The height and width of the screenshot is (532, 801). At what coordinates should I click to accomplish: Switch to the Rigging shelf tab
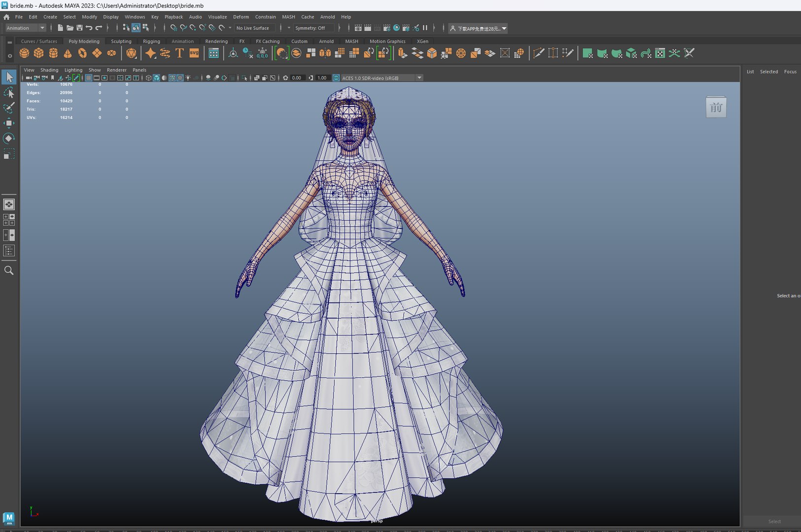tap(151, 41)
